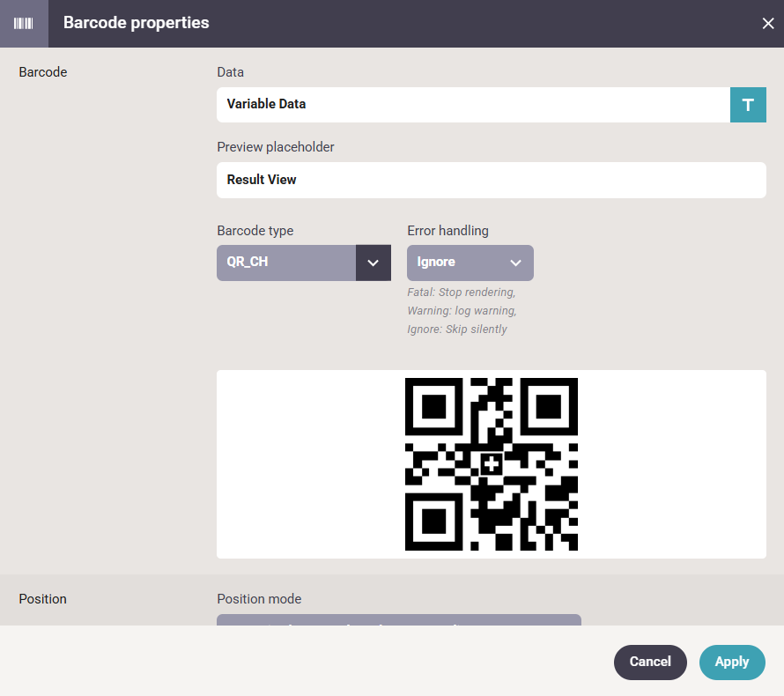Click the 'Fatal: Stop rendering,' hint text
Viewport: 784px width, 696px height.
[x=461, y=292]
